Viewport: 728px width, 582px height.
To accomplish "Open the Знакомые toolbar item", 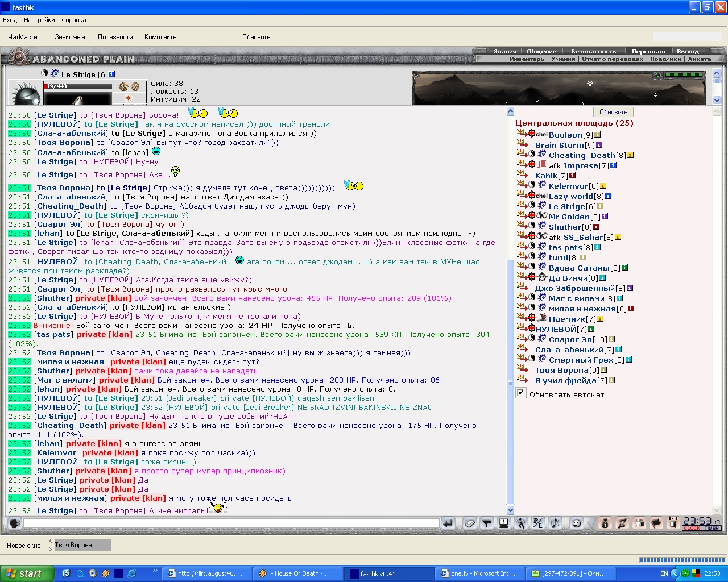I will (x=70, y=37).
